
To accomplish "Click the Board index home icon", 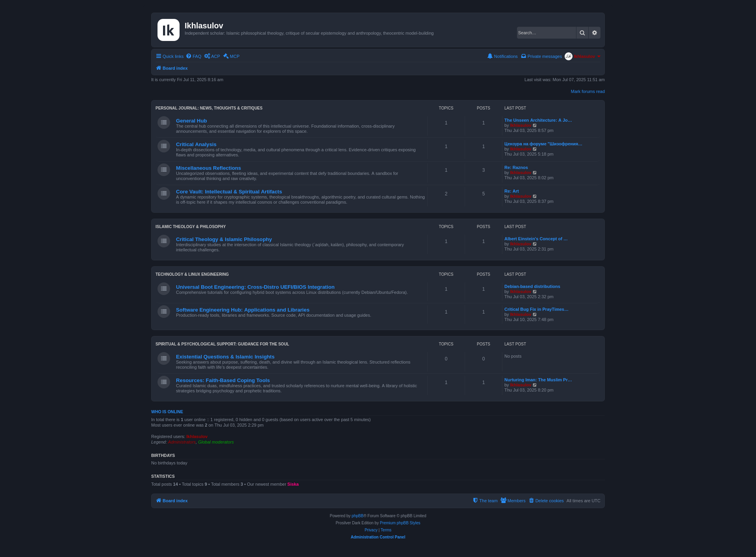I will coord(159,68).
